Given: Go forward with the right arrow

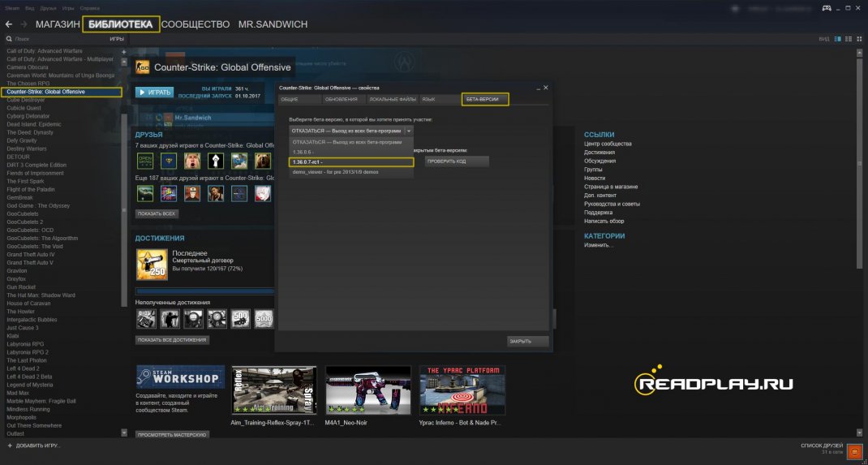Looking at the screenshot, I should pos(24,24).
